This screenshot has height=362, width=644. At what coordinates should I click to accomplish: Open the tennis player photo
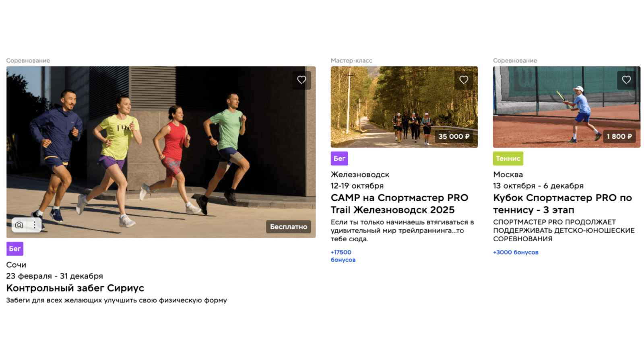click(x=567, y=107)
